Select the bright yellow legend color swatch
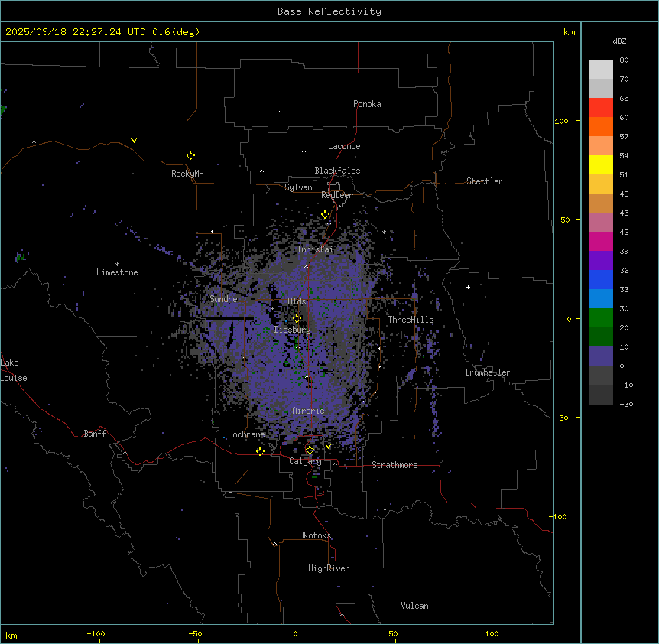This screenshot has width=659, height=644. 601,165
